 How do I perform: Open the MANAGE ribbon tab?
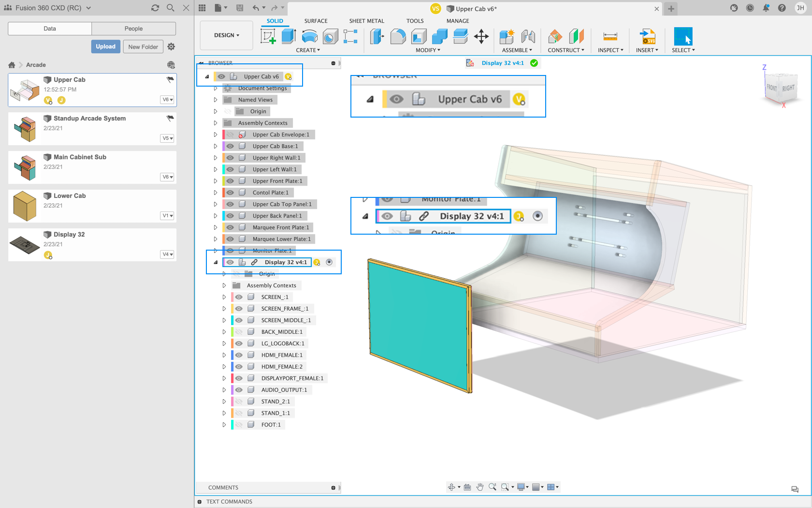point(457,21)
